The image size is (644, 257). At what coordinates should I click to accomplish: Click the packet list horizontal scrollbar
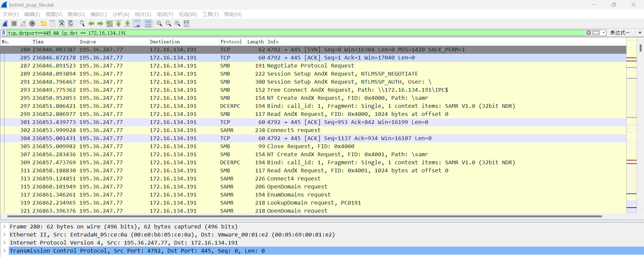tap(305, 216)
